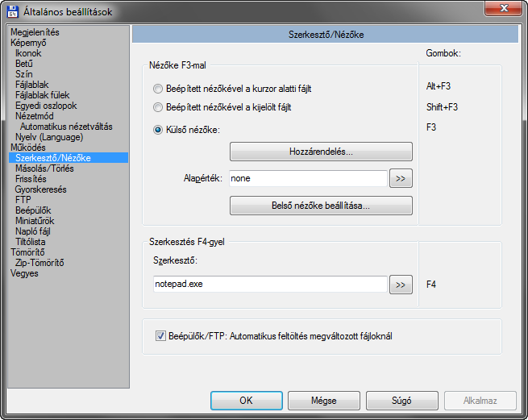Viewport: 528px width, 420px height.
Task: Open the >> browse button next to notepad.exe
Action: [x=401, y=285]
